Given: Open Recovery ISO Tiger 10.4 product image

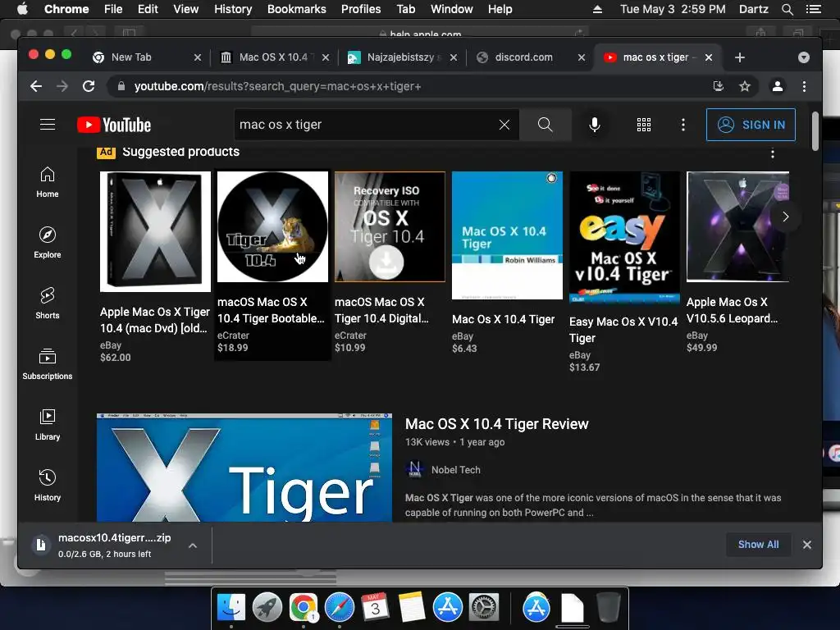Looking at the screenshot, I should [x=390, y=226].
